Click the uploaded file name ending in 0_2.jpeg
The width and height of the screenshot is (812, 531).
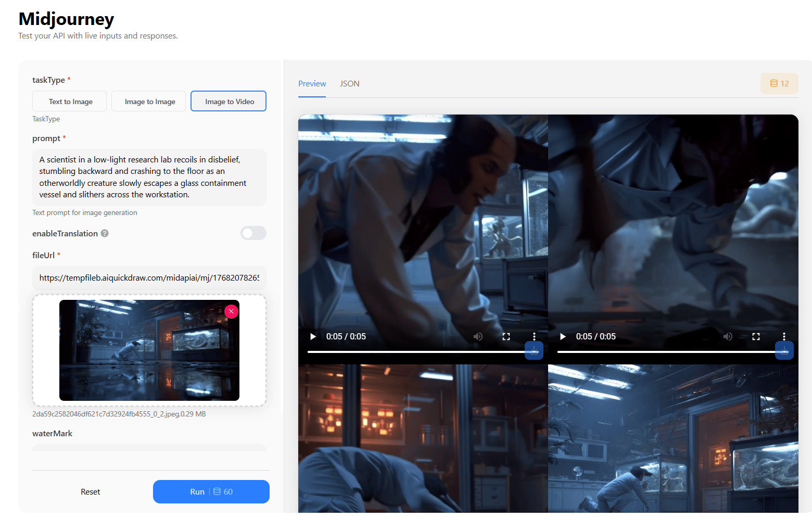tap(119, 414)
